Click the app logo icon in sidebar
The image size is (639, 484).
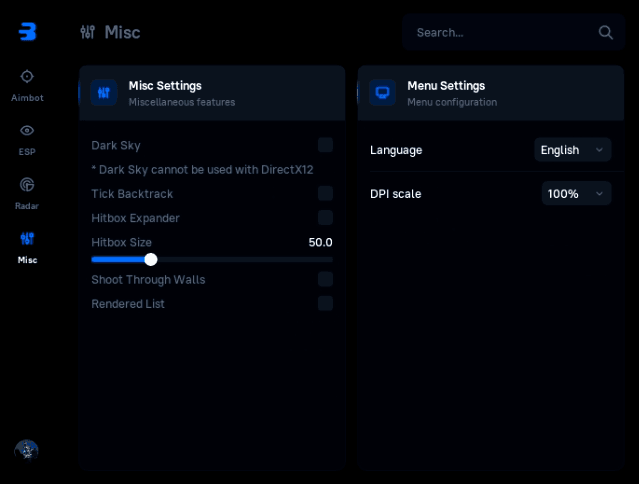27,31
